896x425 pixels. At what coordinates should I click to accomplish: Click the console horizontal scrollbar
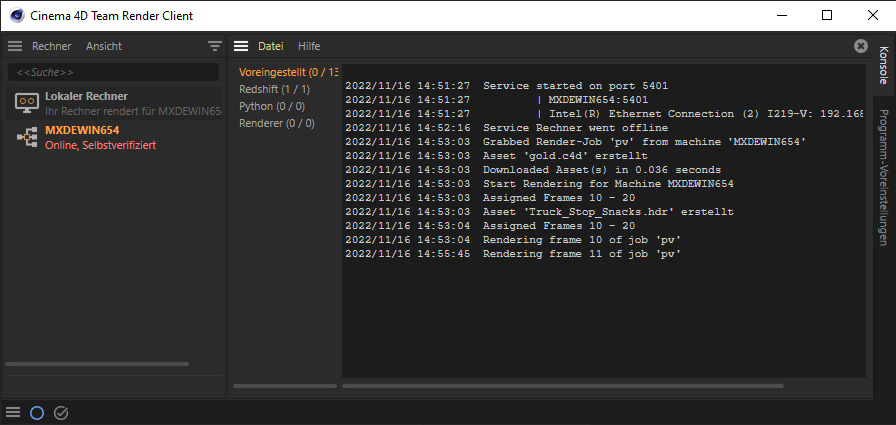[563, 386]
